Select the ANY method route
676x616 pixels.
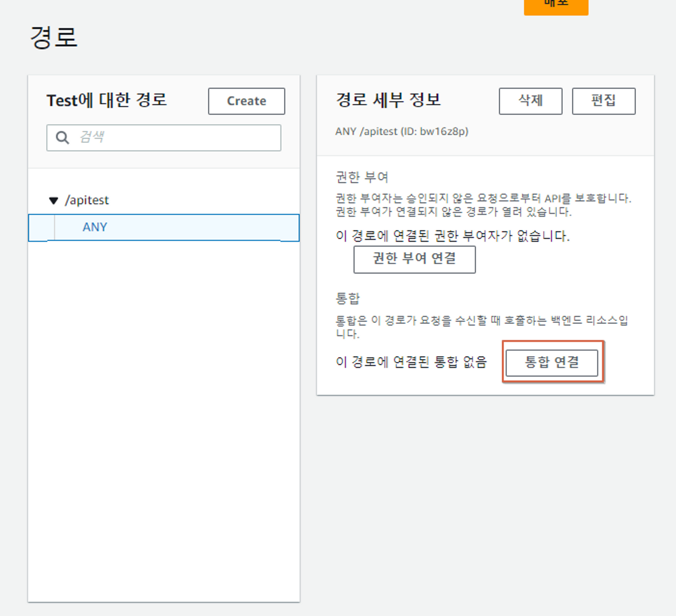tap(95, 227)
